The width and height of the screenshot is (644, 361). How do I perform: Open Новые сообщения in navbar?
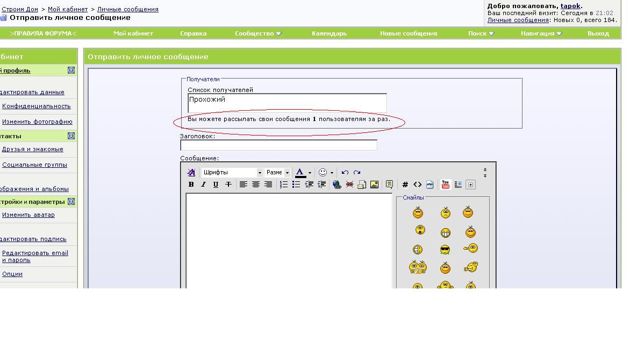tap(408, 33)
